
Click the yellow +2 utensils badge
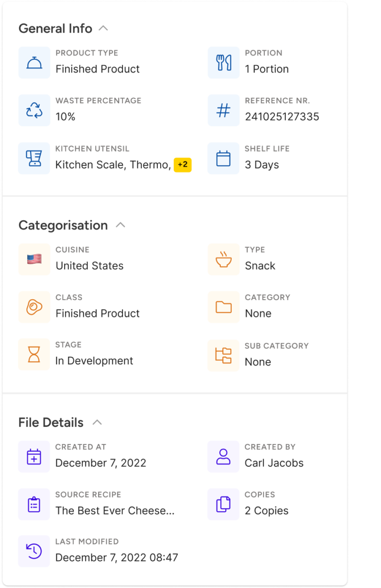click(x=183, y=165)
